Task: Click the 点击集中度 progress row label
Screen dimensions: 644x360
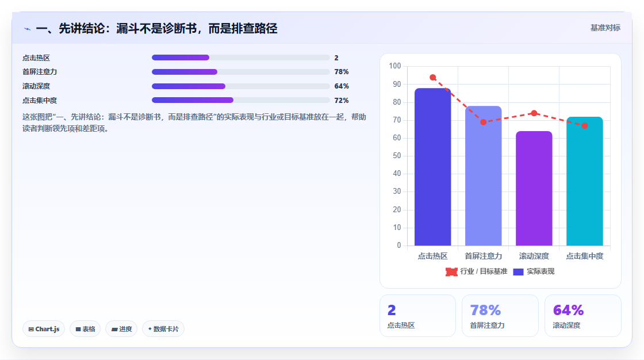Action: 40,100
